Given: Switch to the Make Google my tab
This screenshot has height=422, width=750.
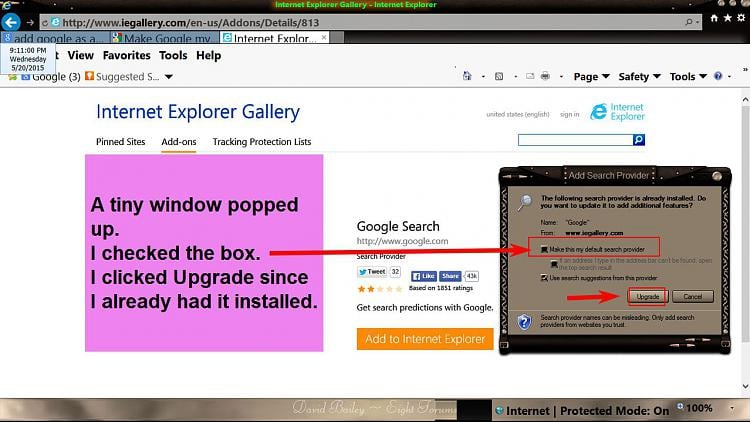Looking at the screenshot, I should point(164,37).
